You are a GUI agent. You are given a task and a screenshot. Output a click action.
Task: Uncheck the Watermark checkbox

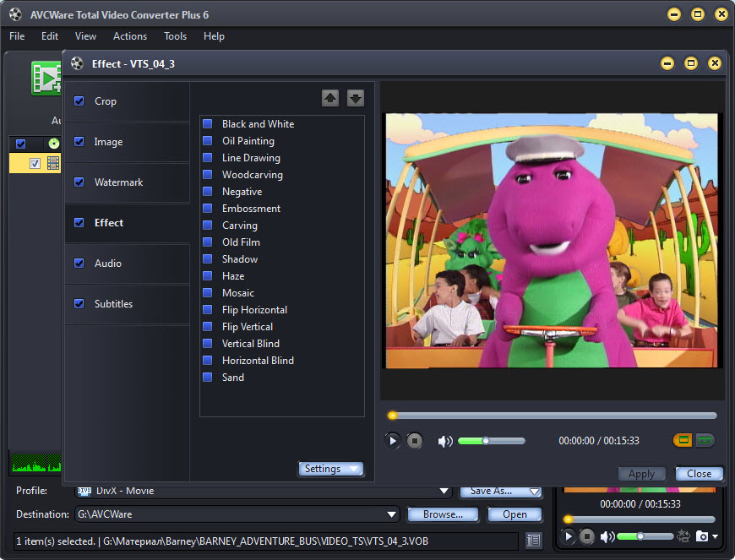pos(79,182)
